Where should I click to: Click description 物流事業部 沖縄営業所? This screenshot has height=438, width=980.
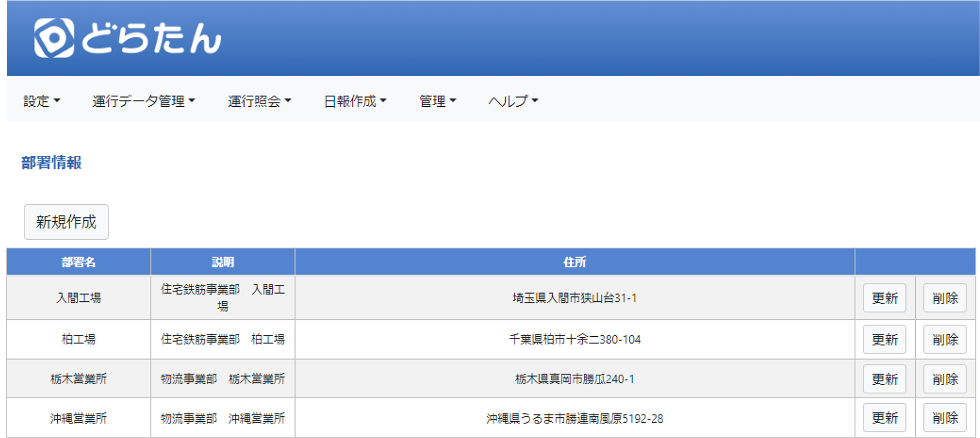[x=223, y=418]
